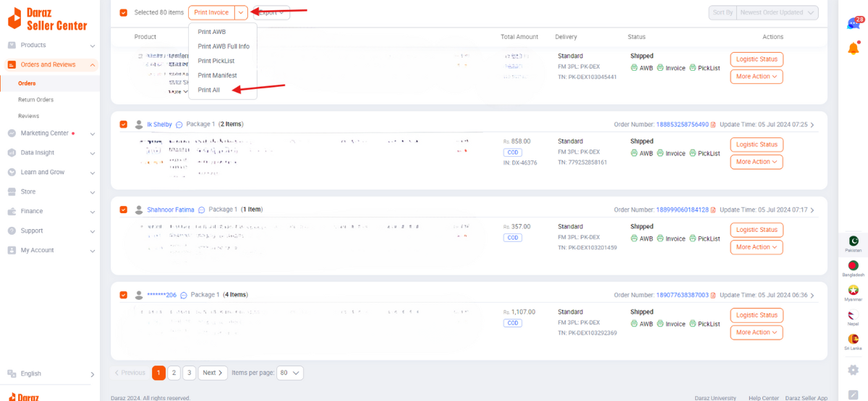Open Return Orders in sidebar
This screenshot has height=401, width=868.
coord(35,100)
